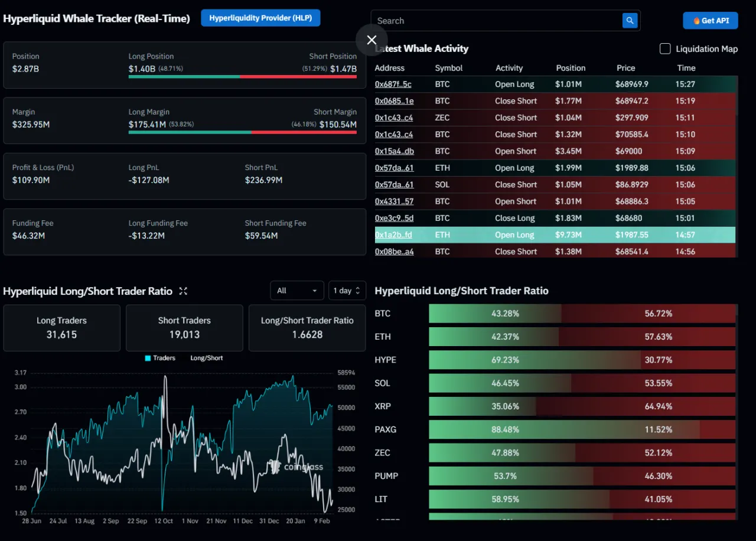
Task: Open whale address 0x687f..5c
Action: pos(393,84)
